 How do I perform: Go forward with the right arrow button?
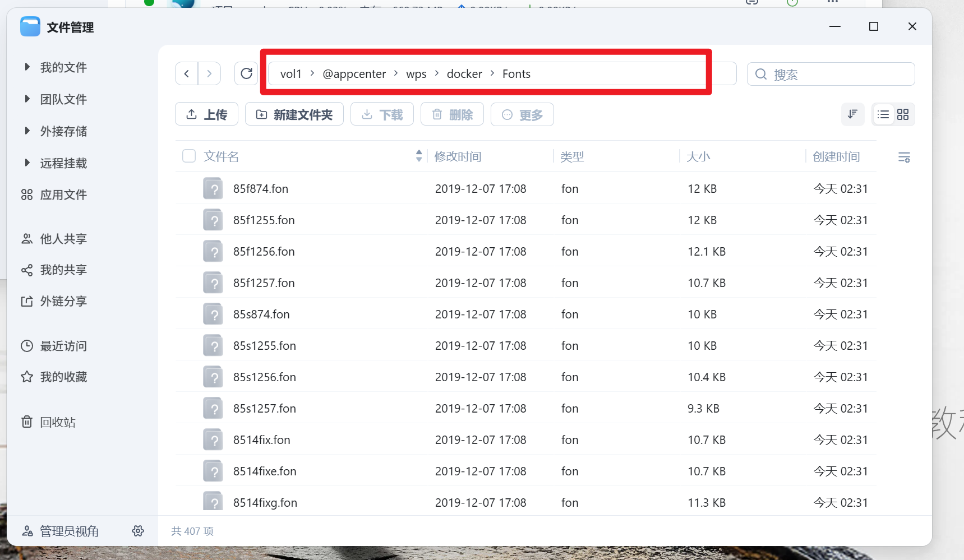(x=209, y=73)
